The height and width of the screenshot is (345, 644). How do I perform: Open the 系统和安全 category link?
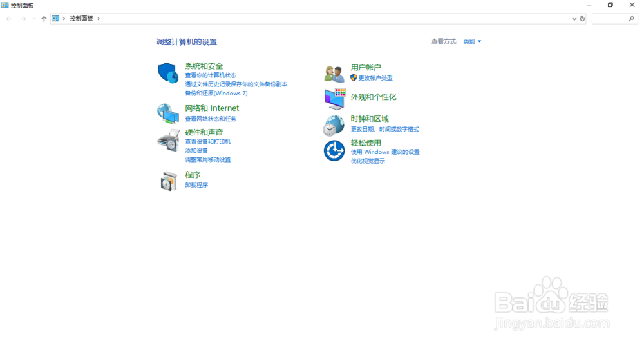[x=204, y=66]
